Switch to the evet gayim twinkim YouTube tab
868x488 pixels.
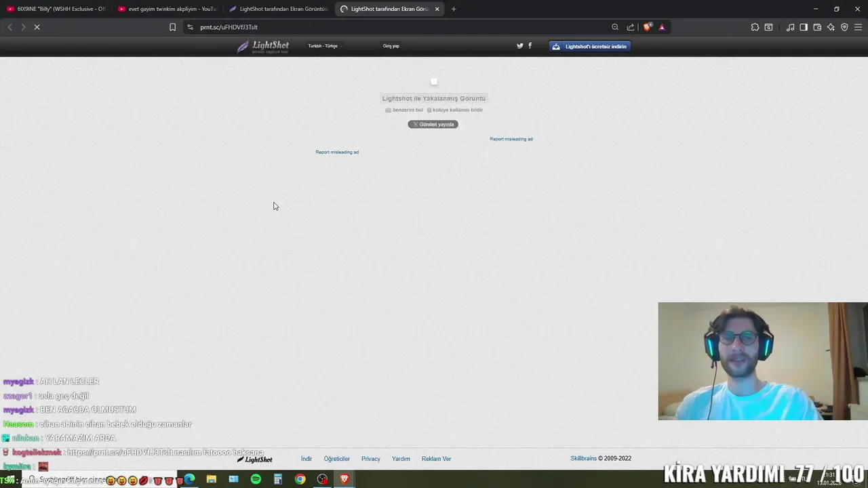(x=167, y=9)
